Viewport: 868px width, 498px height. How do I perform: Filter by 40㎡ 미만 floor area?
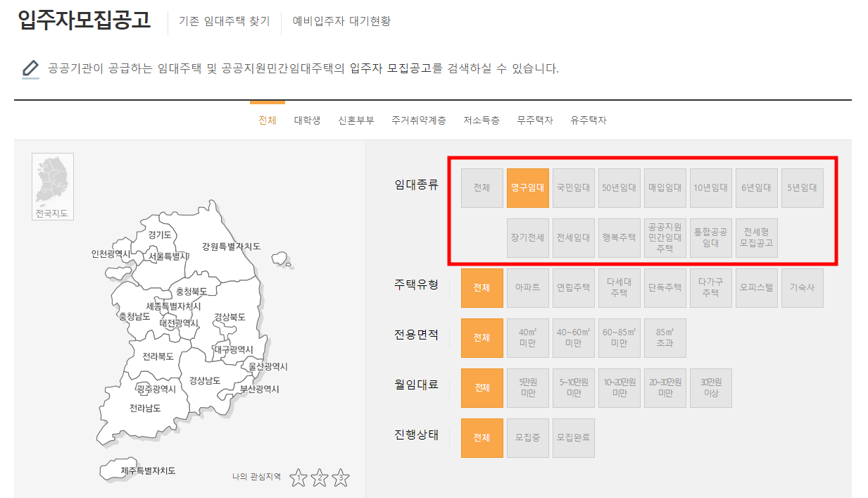pos(527,337)
